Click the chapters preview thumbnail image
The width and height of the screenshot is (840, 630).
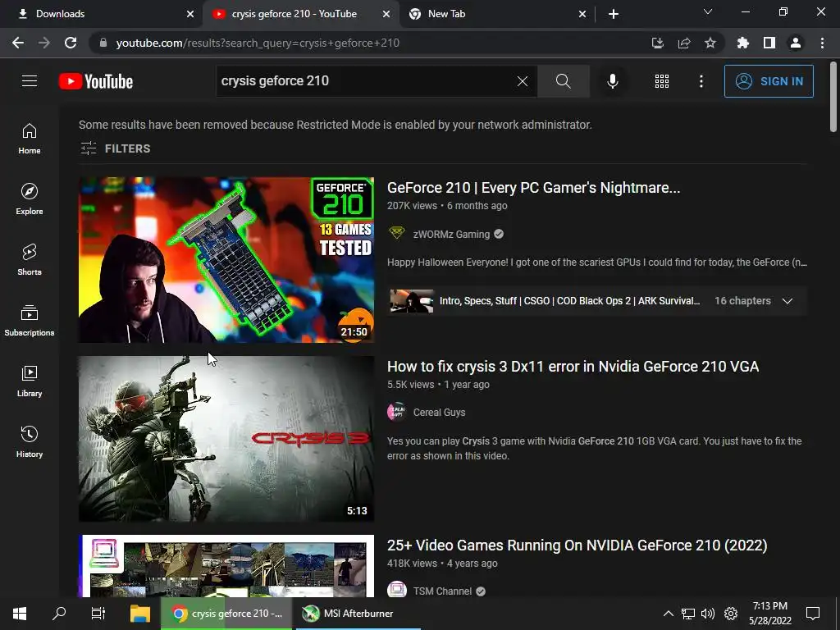point(412,301)
